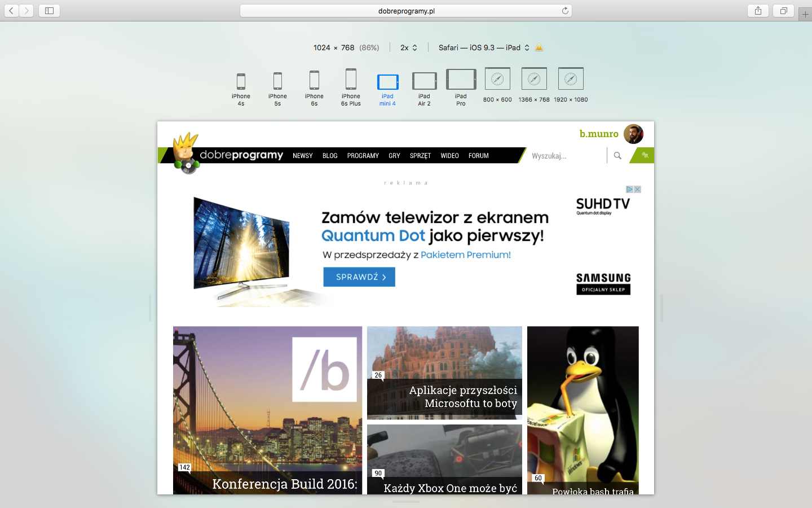Click the SUHD TV logo in ad

click(x=603, y=205)
